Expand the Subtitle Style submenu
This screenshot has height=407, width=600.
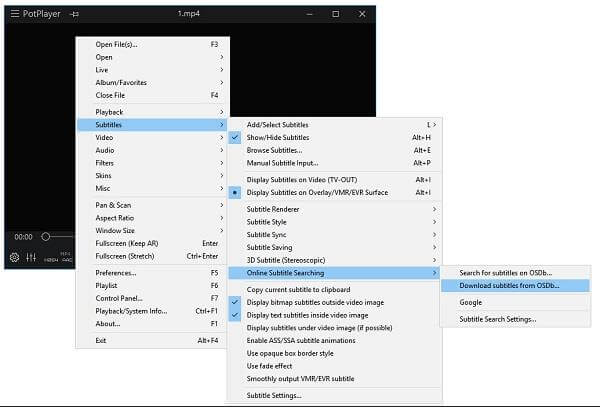click(x=335, y=222)
